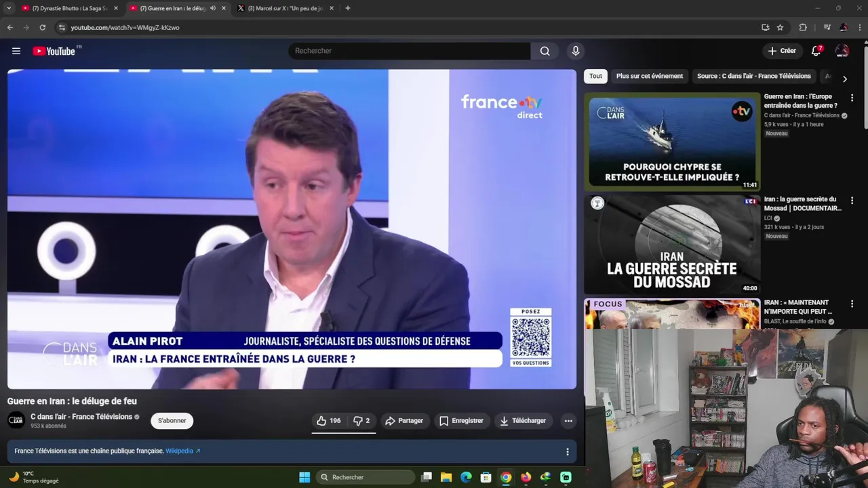Reload the page in Chrome

coord(42,27)
